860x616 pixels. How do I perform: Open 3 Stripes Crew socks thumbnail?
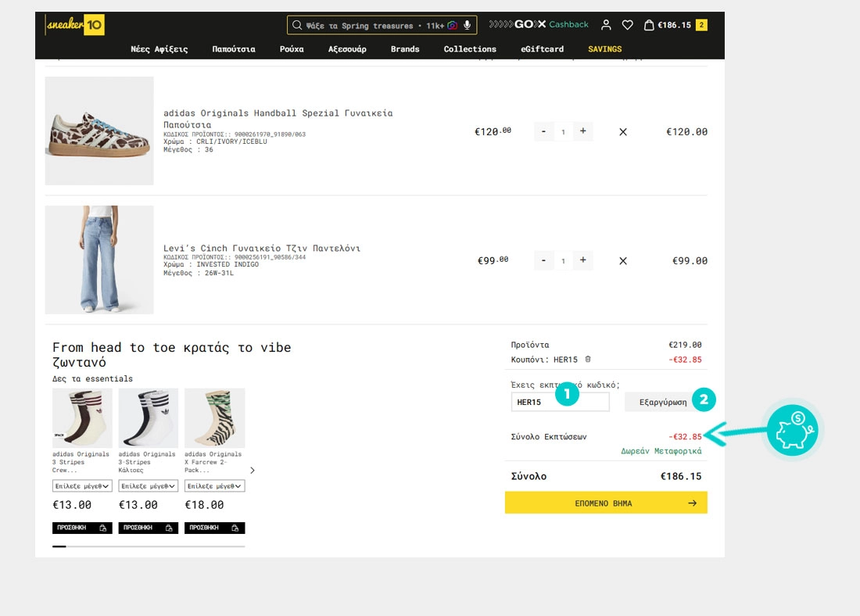coord(82,418)
